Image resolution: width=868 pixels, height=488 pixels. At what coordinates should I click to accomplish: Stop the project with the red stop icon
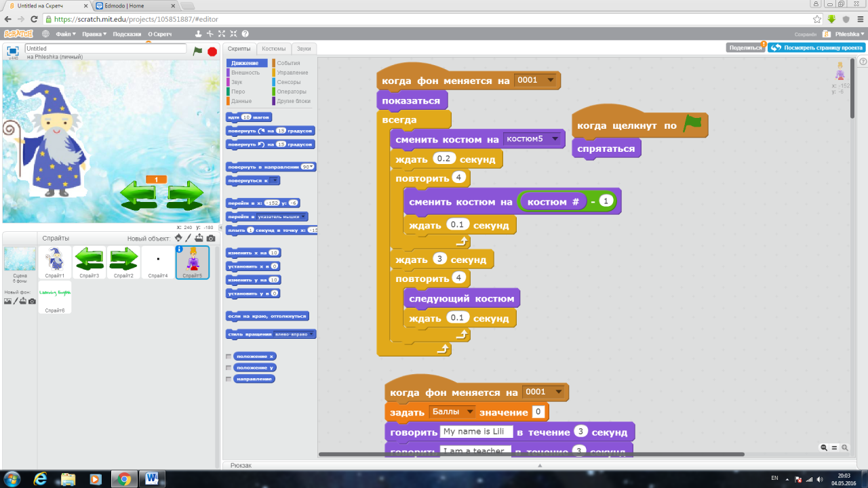(212, 51)
